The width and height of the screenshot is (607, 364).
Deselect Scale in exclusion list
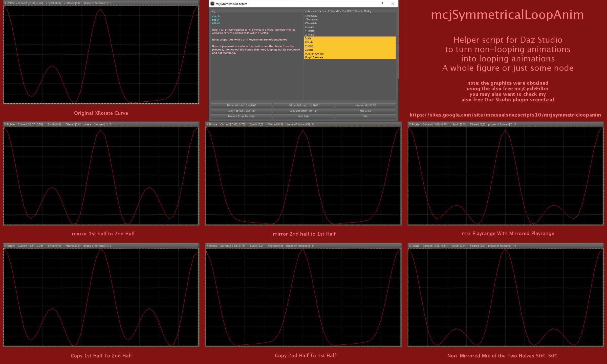pos(308,38)
